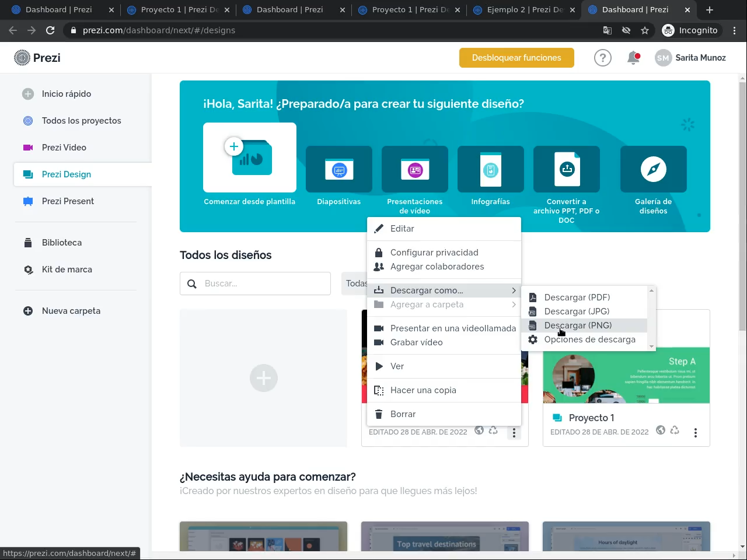The height and width of the screenshot is (560, 747).
Task: Click the collaborators icon on Proyecto 1 card
Action: pyautogui.click(x=675, y=430)
